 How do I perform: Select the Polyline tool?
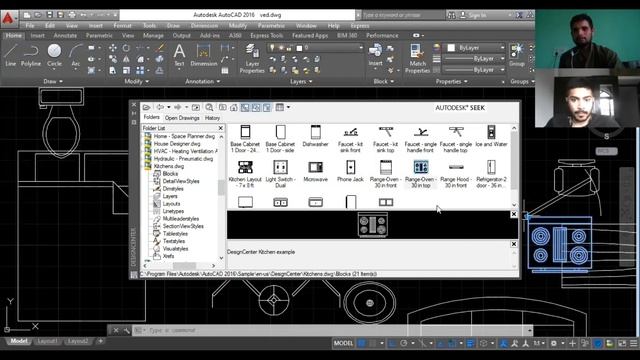pyautogui.click(x=31, y=55)
